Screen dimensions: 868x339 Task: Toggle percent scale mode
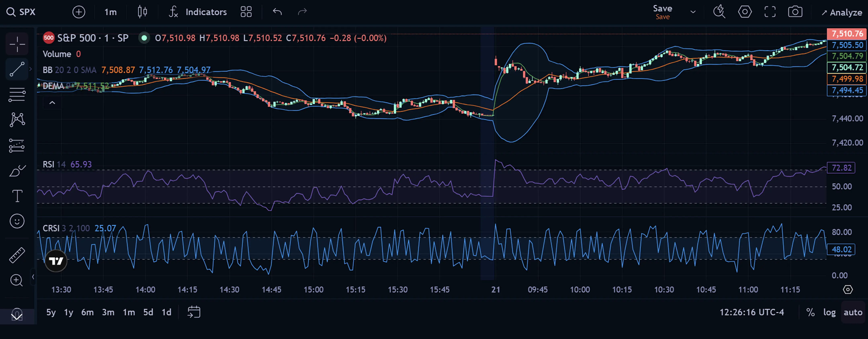pos(810,312)
